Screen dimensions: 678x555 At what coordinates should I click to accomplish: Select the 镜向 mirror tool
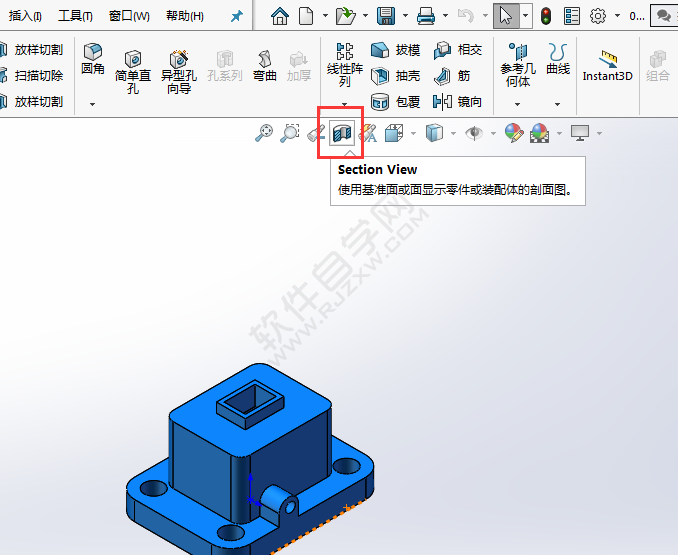(x=457, y=102)
